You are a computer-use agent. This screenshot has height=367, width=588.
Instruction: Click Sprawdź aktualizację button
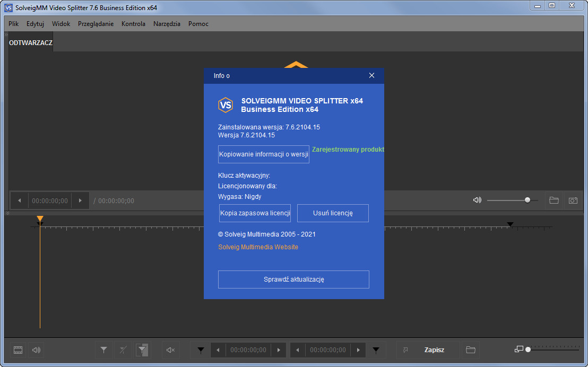coord(293,279)
